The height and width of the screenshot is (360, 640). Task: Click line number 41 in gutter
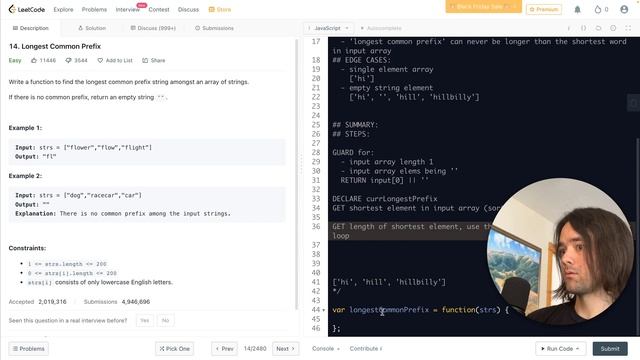coord(316,282)
